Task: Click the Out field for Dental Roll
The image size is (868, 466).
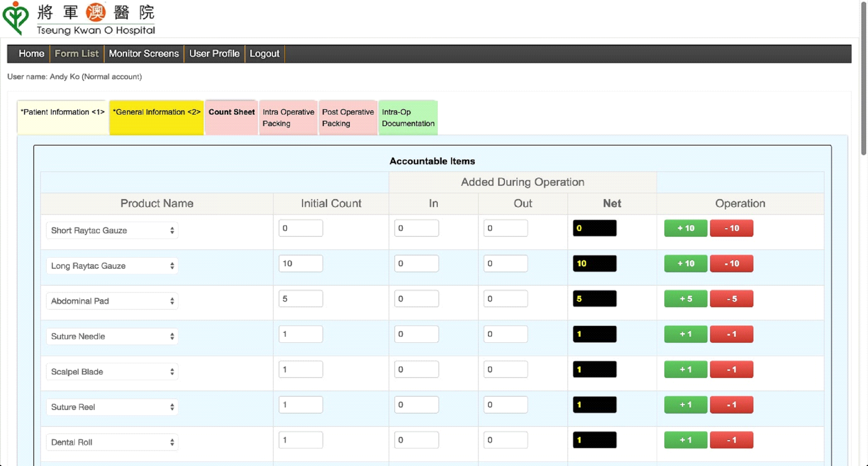Action: click(x=505, y=440)
